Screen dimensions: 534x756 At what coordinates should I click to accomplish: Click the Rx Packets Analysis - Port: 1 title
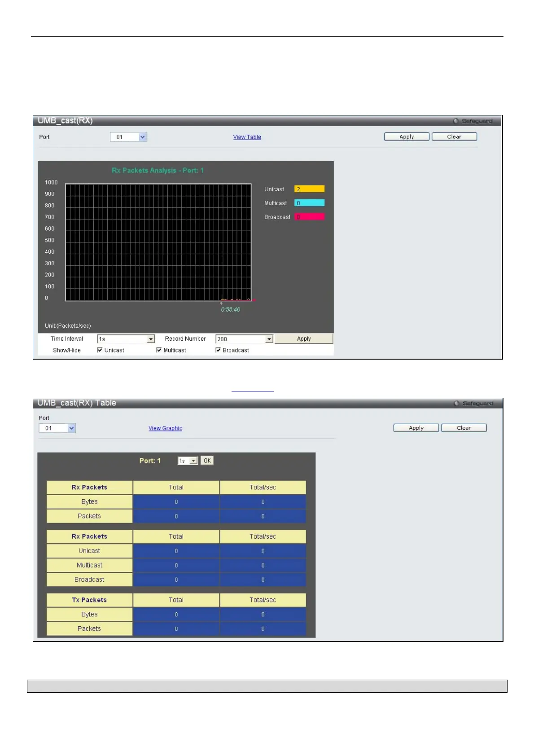pyautogui.click(x=158, y=171)
